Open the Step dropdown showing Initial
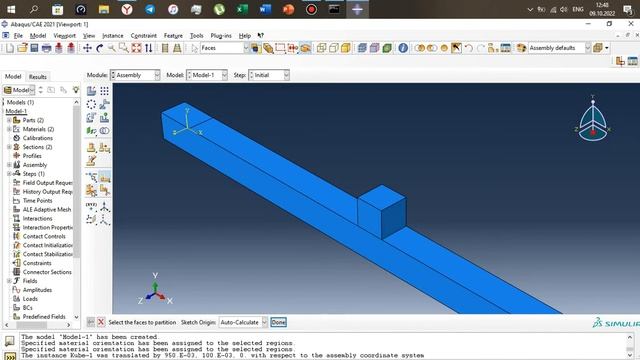The width and height of the screenshot is (640, 360). (x=269, y=75)
